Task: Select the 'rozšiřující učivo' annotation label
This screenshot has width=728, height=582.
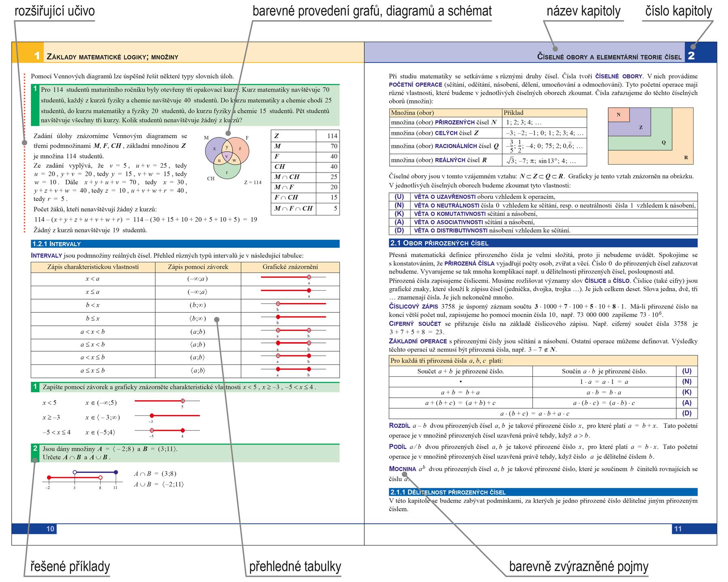Action: coord(55,11)
